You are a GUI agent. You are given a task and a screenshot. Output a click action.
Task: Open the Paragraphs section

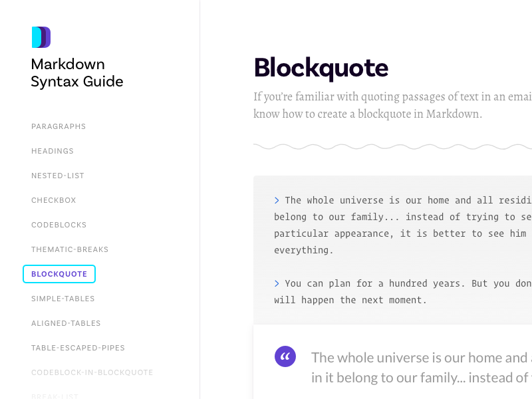(59, 126)
